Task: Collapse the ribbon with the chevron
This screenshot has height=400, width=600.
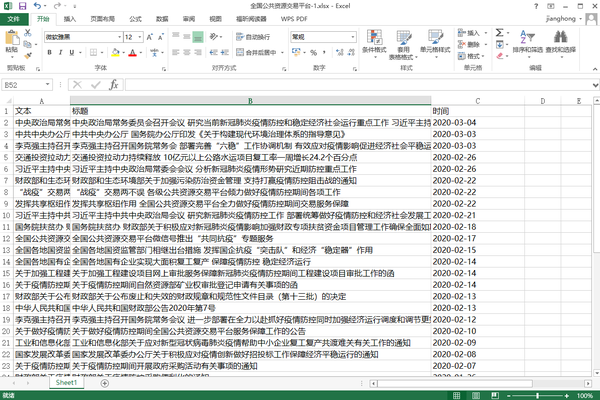Action: click(595, 69)
